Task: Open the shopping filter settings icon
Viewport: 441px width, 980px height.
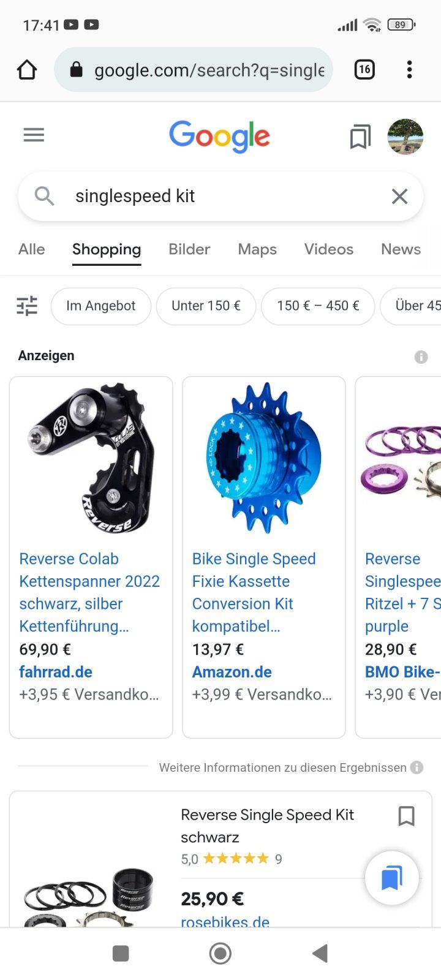Action: click(27, 306)
